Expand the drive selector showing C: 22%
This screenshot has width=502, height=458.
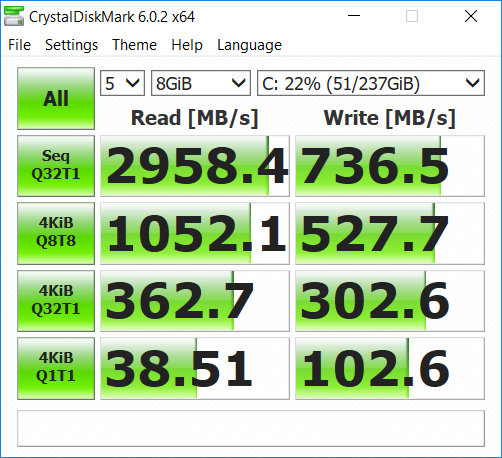371,83
